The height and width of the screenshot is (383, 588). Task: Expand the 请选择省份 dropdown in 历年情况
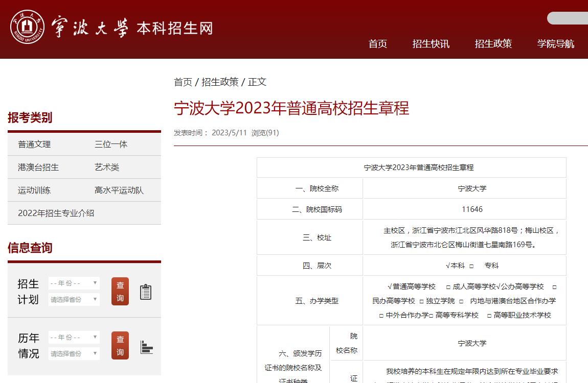[74, 353]
